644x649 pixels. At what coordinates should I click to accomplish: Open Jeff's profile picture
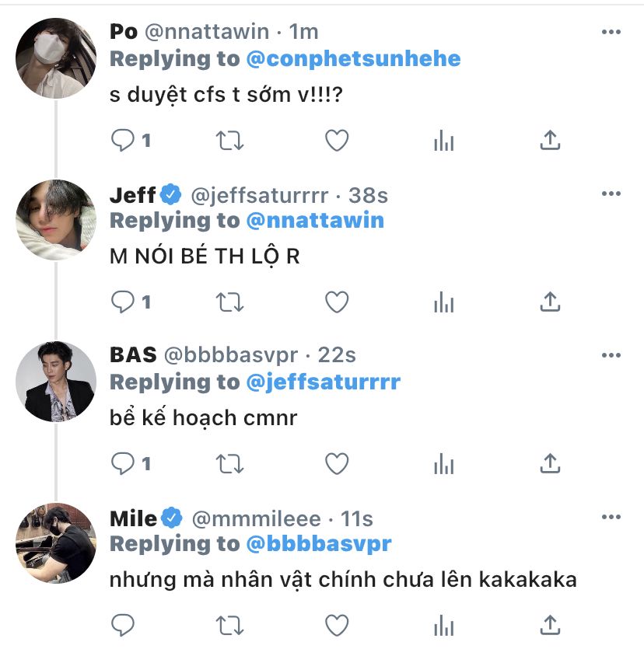[56, 220]
